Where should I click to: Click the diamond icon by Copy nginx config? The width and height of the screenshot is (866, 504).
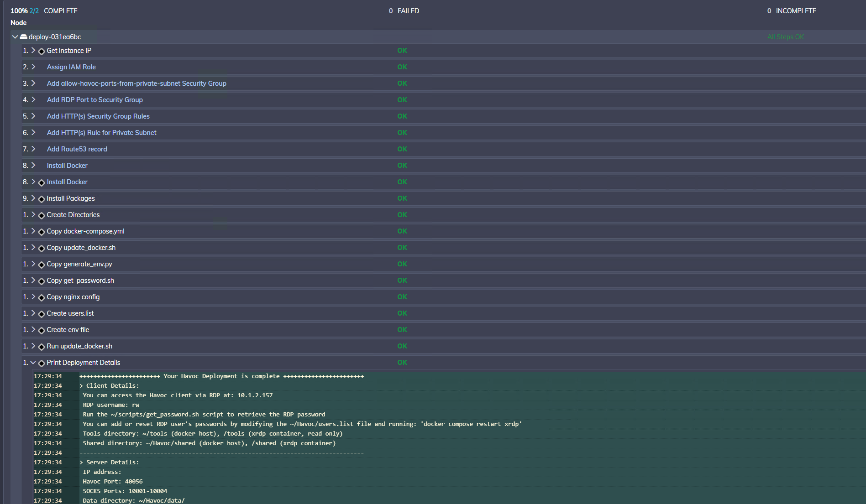click(x=42, y=297)
